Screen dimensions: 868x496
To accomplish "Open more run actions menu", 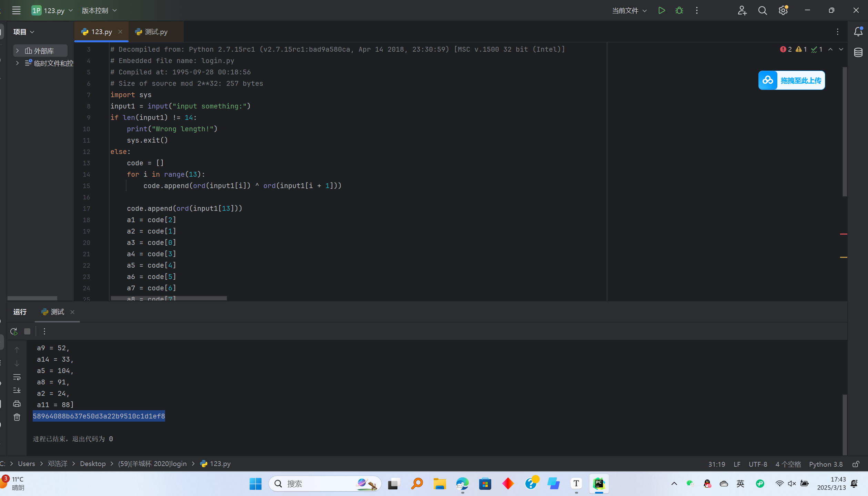I will tap(697, 10).
